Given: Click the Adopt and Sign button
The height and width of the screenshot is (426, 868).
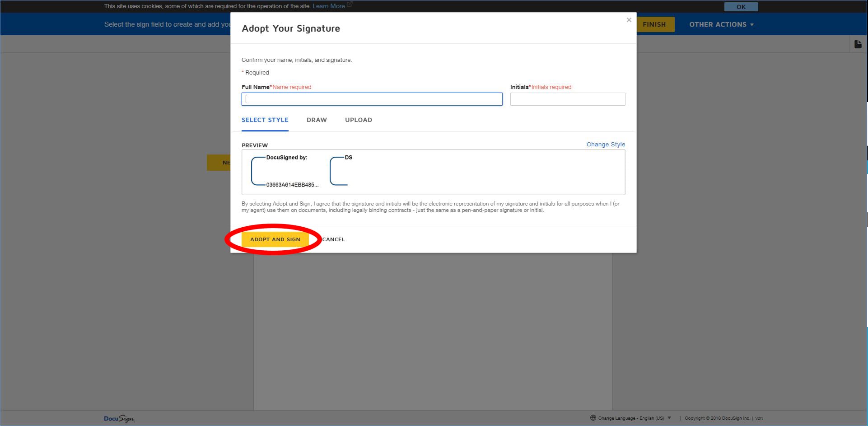Looking at the screenshot, I should 275,239.
